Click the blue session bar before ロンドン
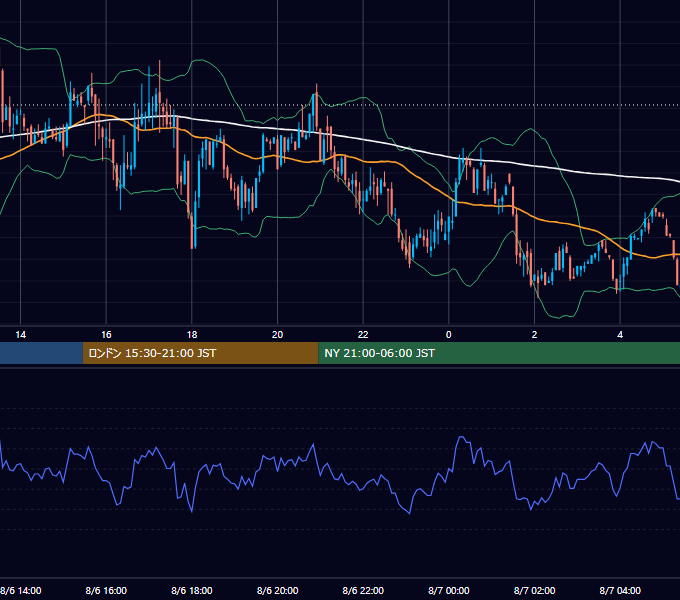 [41, 353]
